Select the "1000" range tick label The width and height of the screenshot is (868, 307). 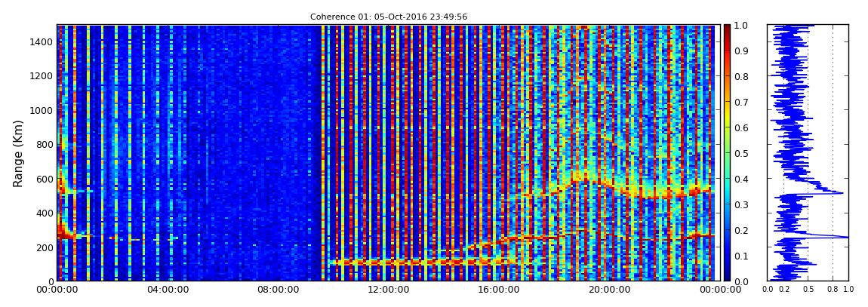[x=42, y=110]
